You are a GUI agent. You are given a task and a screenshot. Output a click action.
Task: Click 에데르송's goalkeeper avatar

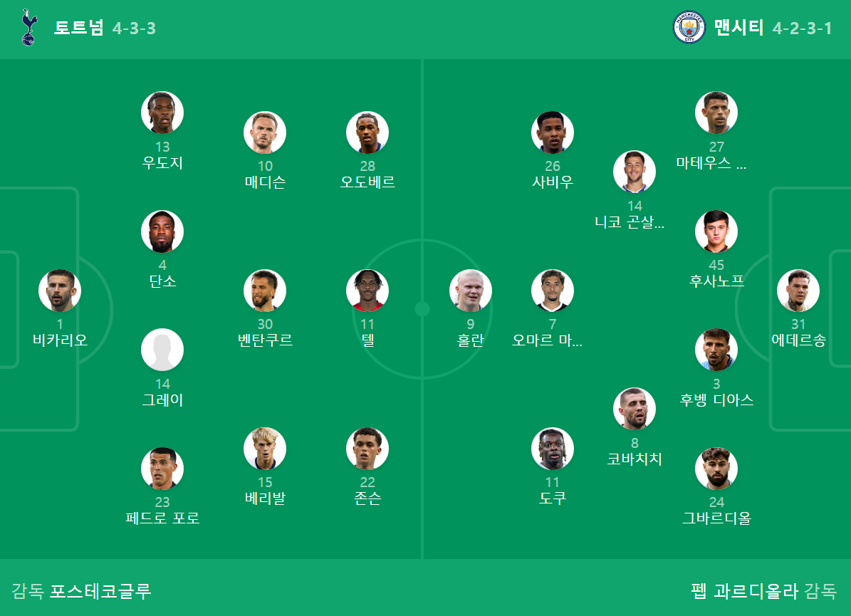(798, 291)
